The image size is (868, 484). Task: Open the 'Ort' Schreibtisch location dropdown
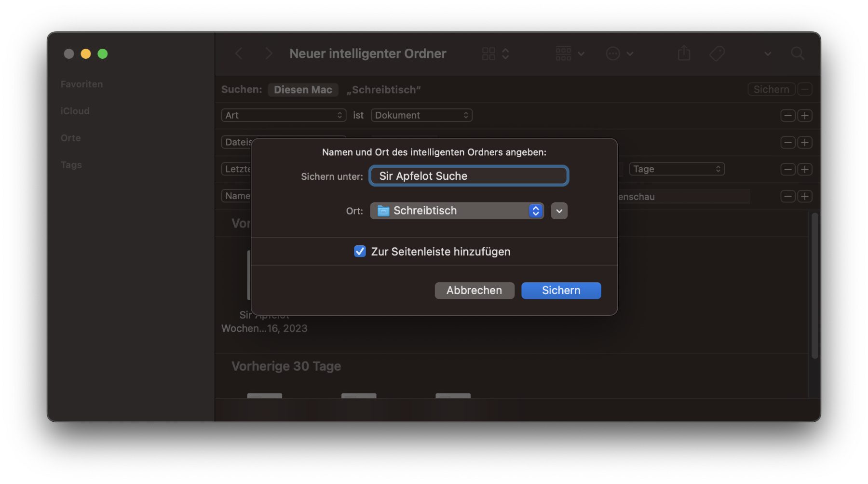[456, 211]
